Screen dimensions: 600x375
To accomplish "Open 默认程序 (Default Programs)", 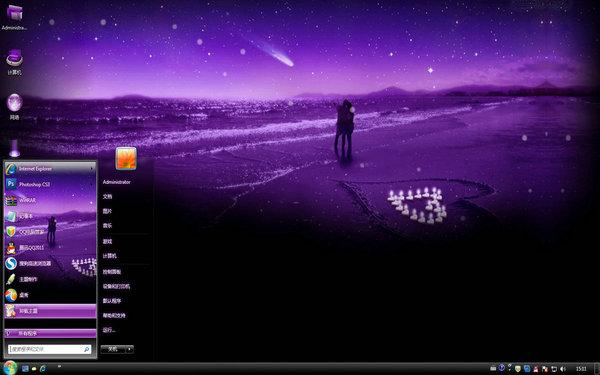I will coord(112,301).
